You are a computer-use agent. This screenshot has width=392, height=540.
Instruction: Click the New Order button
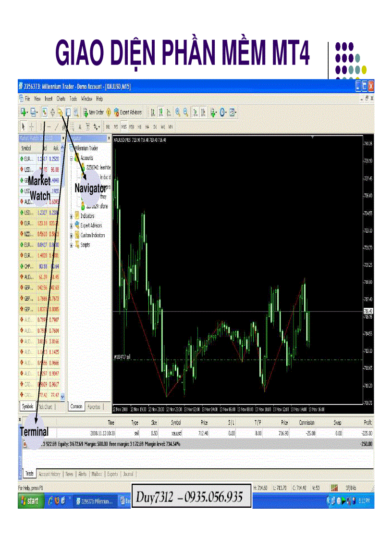pos(93,112)
